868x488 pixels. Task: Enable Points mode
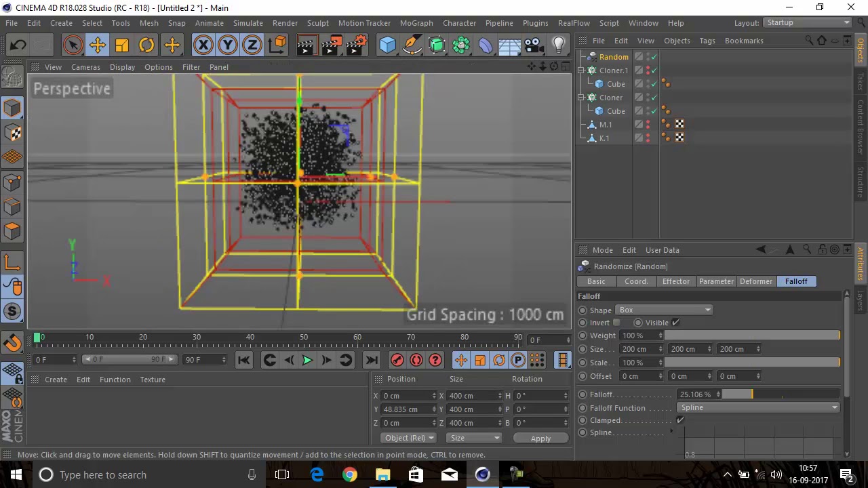coord(12,182)
